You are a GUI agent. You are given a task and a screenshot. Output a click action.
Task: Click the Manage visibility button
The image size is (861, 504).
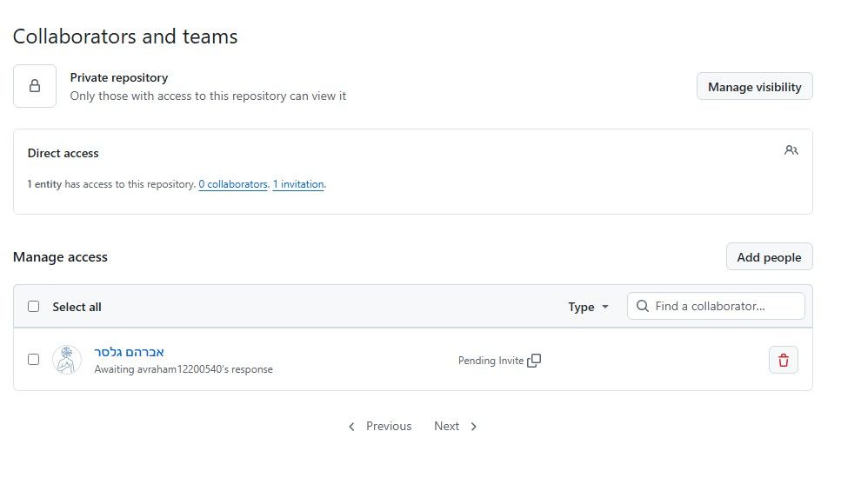(755, 87)
